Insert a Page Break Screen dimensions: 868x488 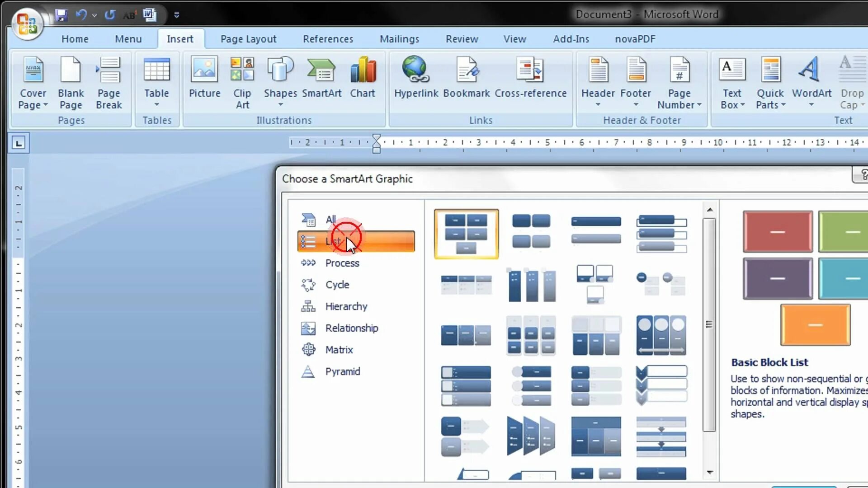(109, 81)
